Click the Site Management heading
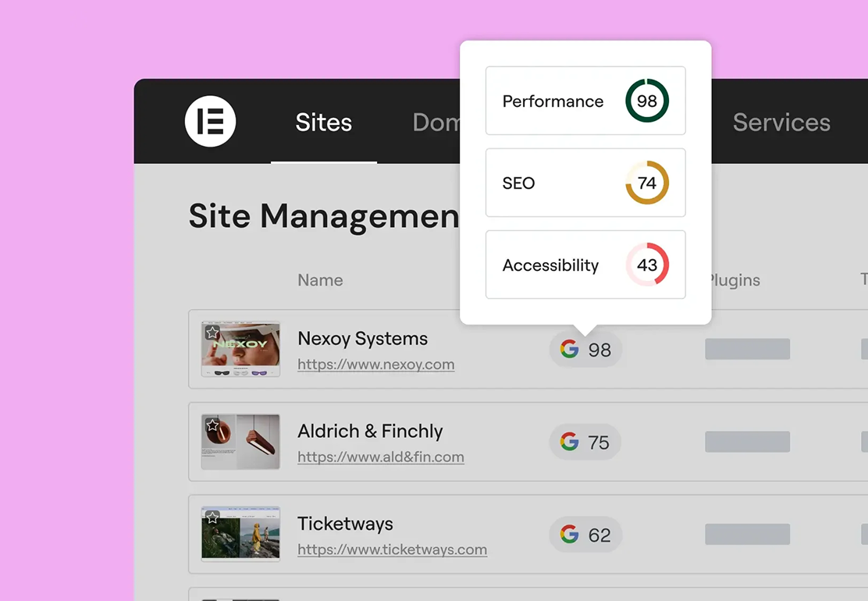This screenshot has height=601, width=868. point(325,216)
